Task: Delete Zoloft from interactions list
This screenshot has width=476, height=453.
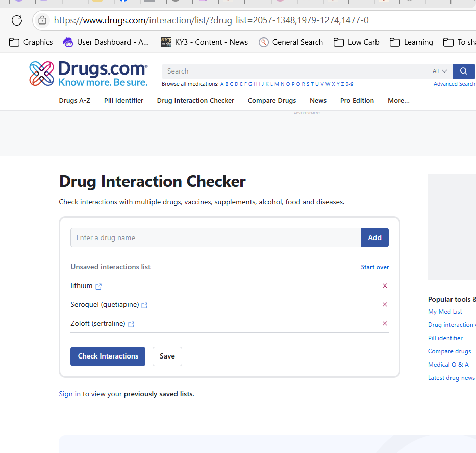Action: click(x=385, y=324)
